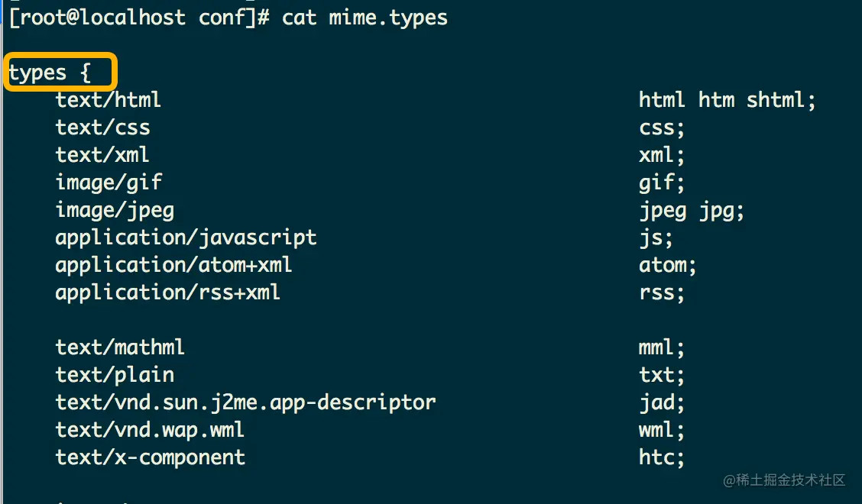Click the "htc;" extension text
The width and height of the screenshot is (862, 504).
[661, 457]
